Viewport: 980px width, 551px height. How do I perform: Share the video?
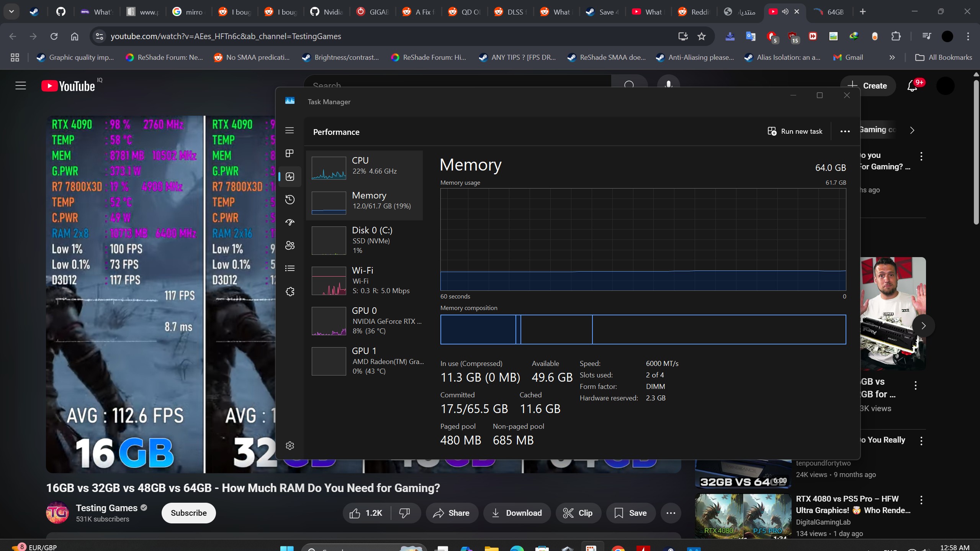(452, 513)
